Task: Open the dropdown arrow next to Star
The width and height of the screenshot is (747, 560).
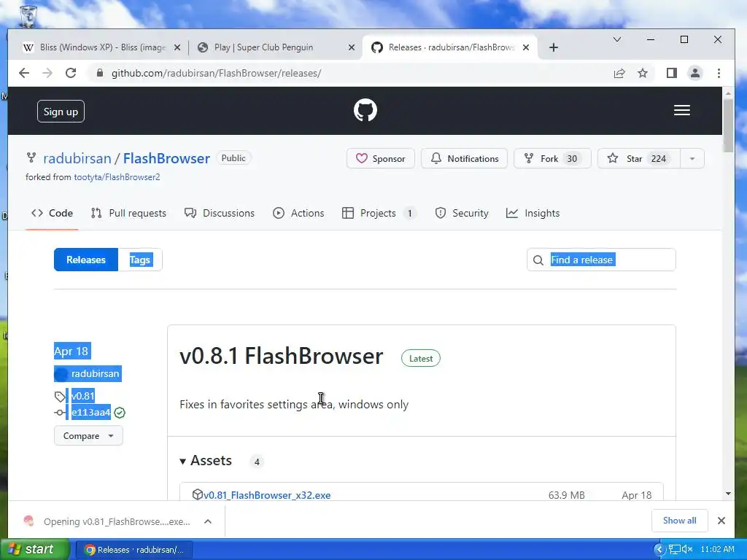Action: (x=692, y=158)
